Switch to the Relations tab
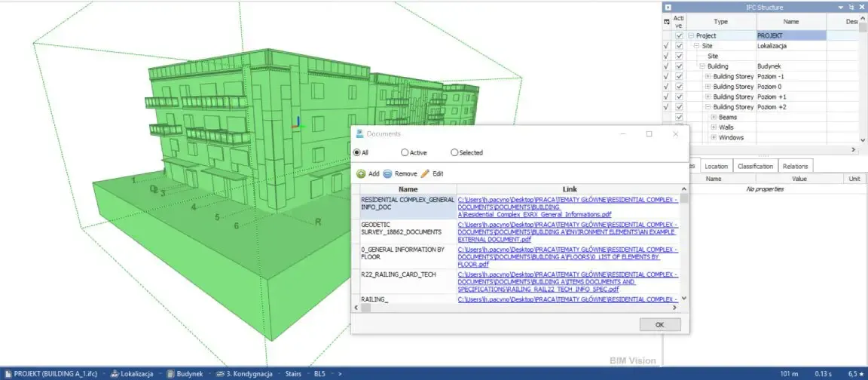 [x=796, y=166]
